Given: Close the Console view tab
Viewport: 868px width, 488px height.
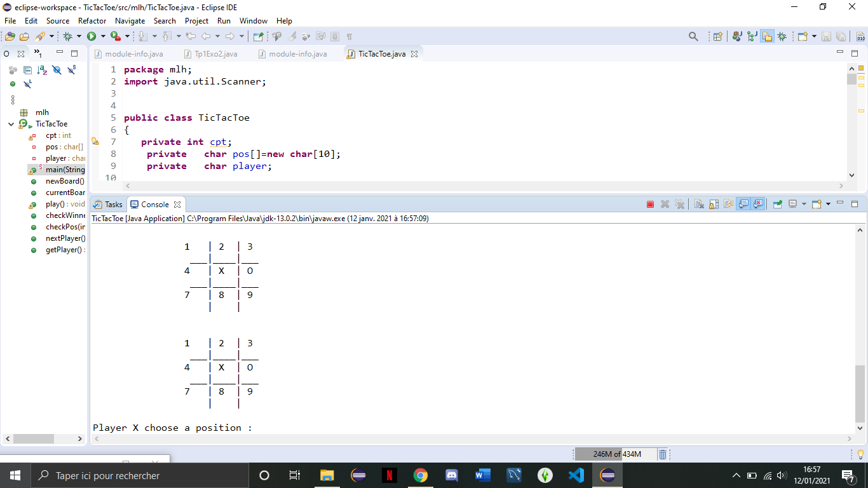Looking at the screenshot, I should click(177, 204).
